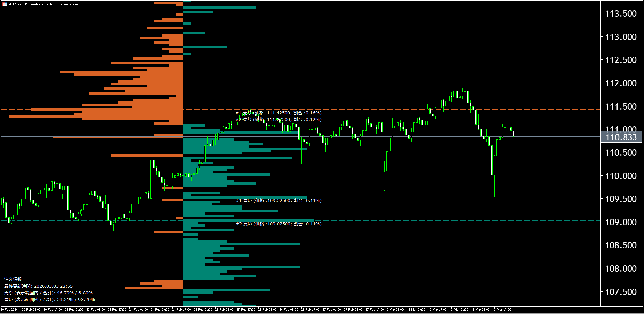644x314 pixels.
Task: Select the #2 売り order label at 111.27500
Action: click(x=279, y=120)
